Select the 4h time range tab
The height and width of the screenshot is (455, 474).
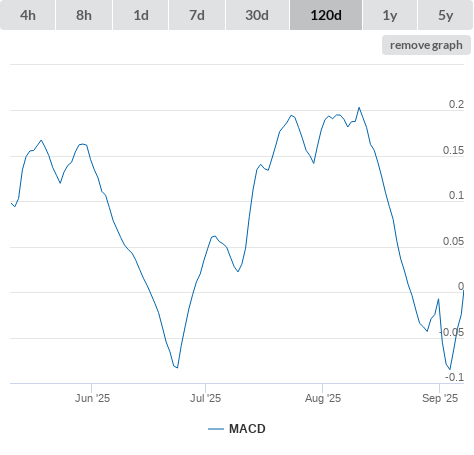(28, 15)
